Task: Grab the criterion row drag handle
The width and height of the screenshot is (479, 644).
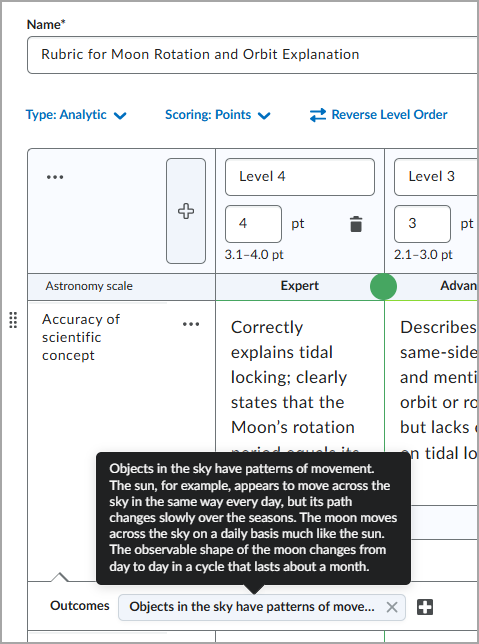Action: tap(13, 320)
